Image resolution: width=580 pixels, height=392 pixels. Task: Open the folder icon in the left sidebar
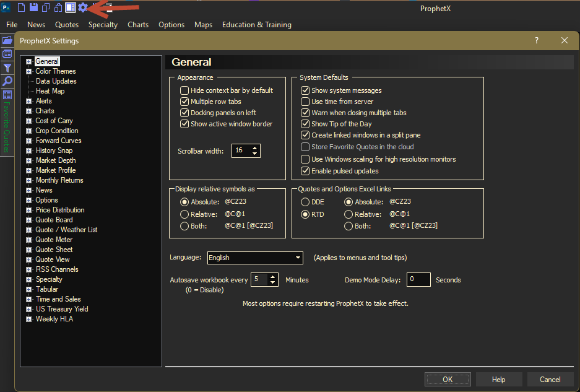click(x=7, y=40)
